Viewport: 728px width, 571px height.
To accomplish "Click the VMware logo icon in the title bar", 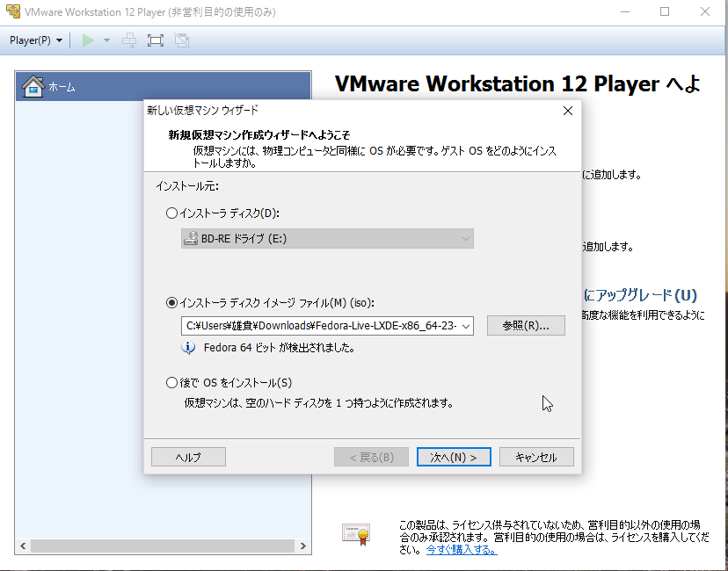I will pyautogui.click(x=13, y=11).
